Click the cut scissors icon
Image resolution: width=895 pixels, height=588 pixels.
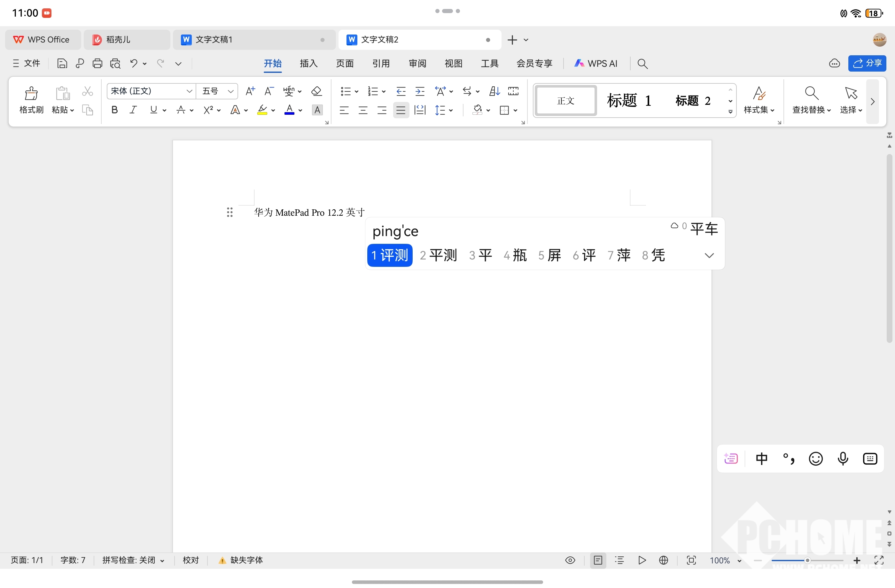tap(87, 91)
